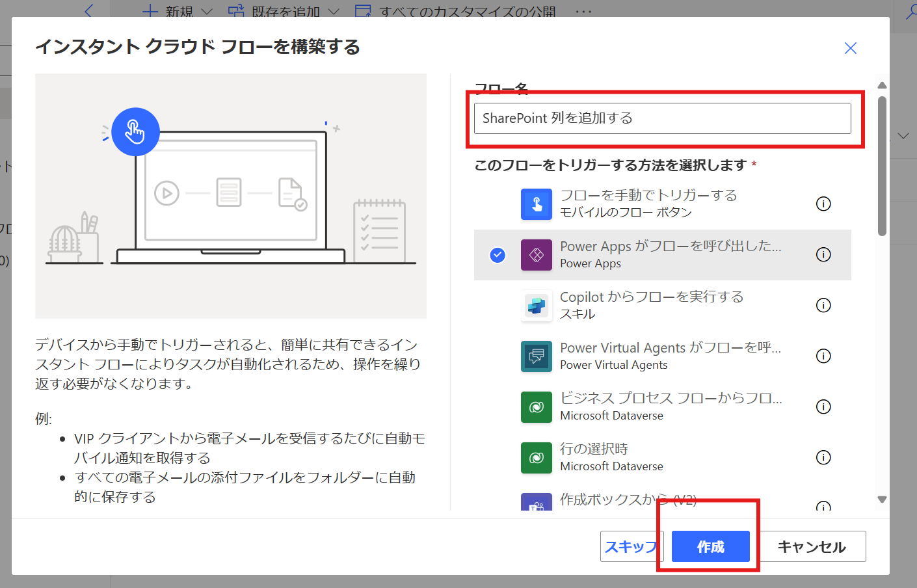The image size is (917, 588).
Task: Expand the 既存を追加 dropdown chevron
Action: [x=334, y=12]
